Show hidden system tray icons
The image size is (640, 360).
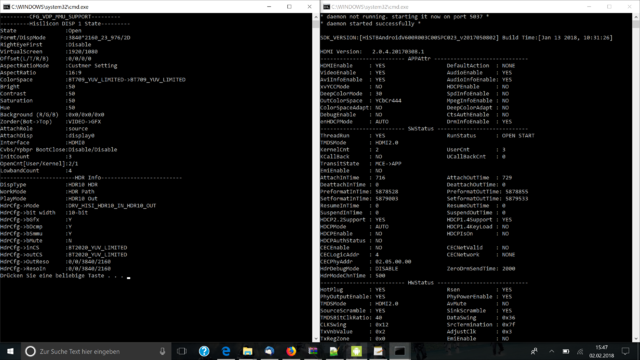551,351
